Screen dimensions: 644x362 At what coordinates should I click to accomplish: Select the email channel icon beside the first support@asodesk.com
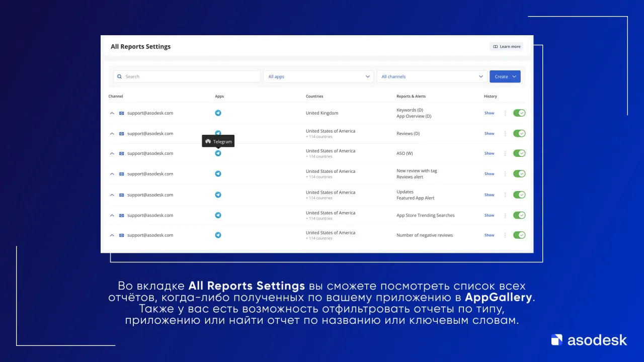click(x=121, y=113)
